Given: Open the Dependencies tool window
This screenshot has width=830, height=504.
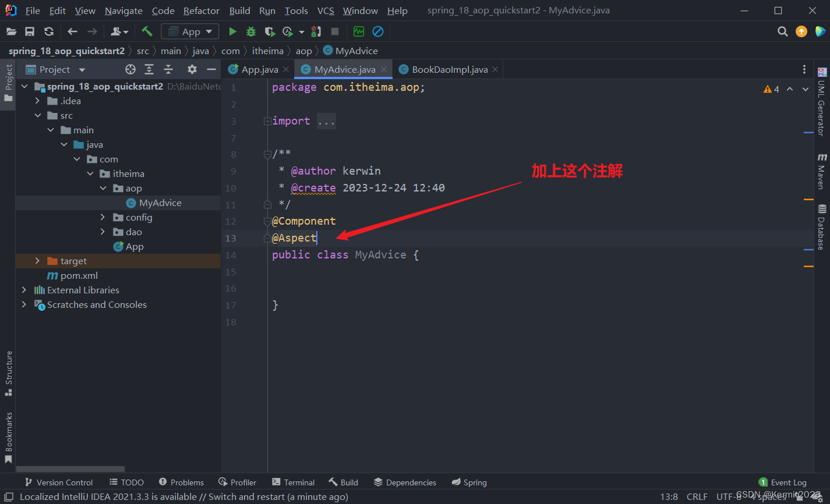Looking at the screenshot, I should [x=405, y=482].
